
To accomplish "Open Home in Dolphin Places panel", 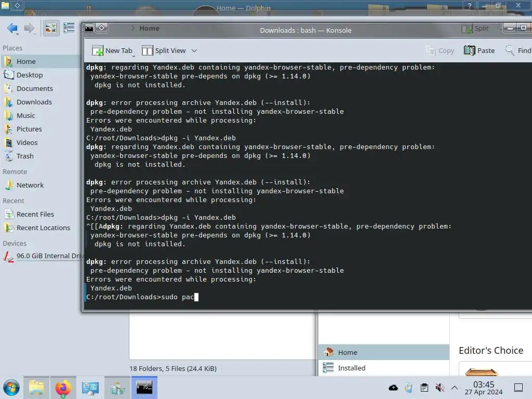I will 41,61.
